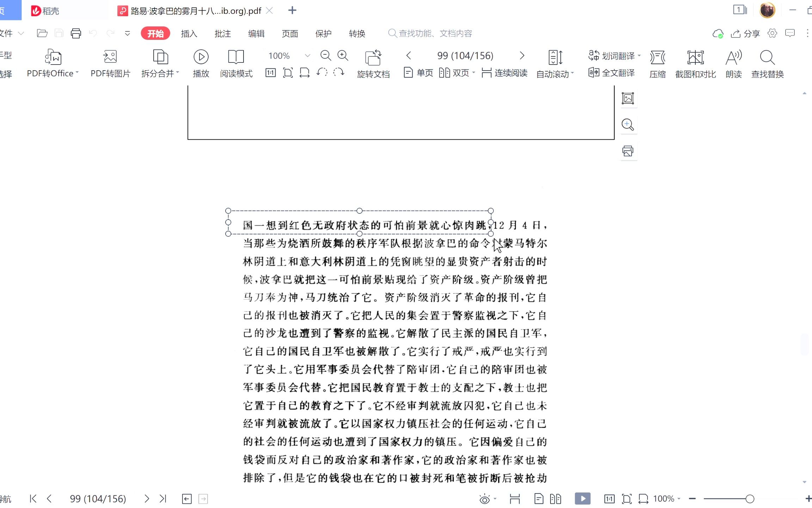Switch to the 转换 tab
812x508 pixels.
[357, 34]
